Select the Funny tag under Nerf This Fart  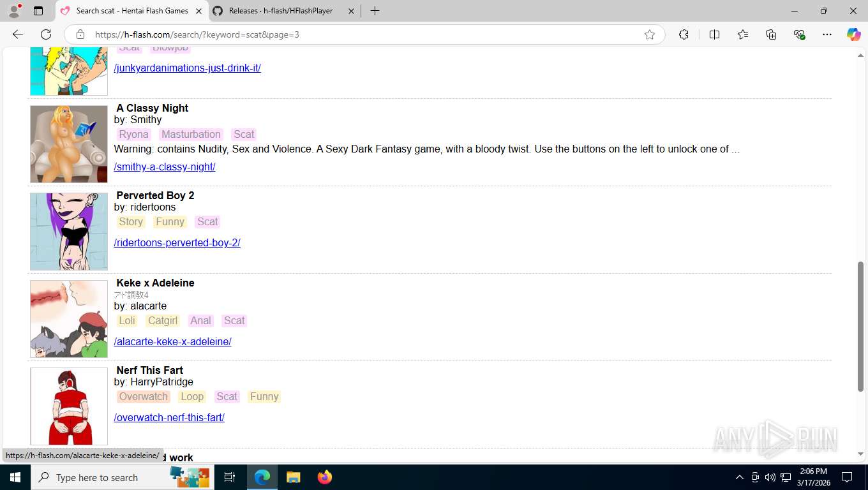coord(264,396)
